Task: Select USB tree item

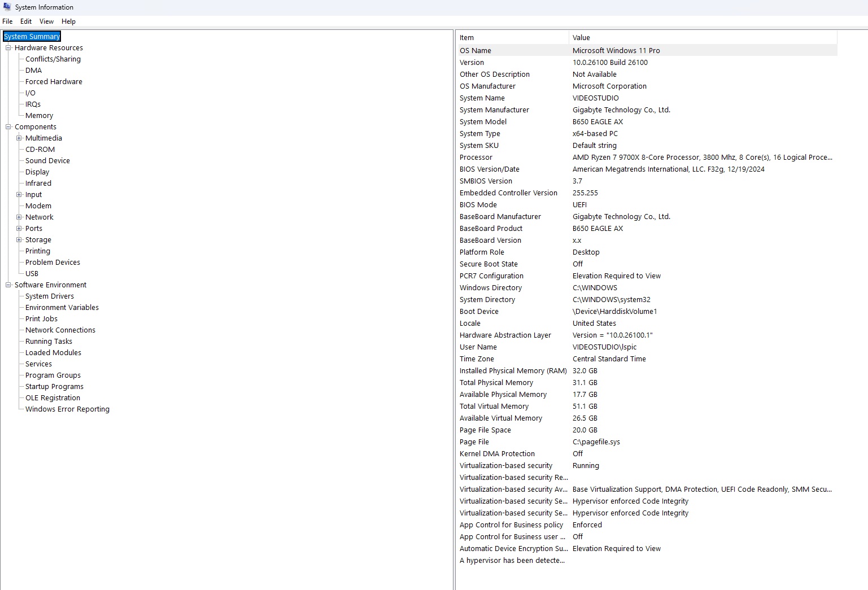Action: [x=32, y=274]
